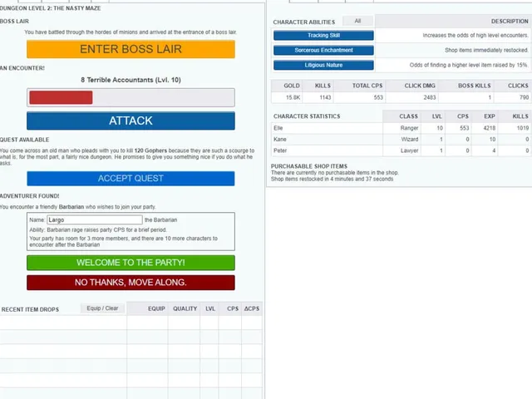
Task: Select the All abilities button
Action: [x=357, y=21]
